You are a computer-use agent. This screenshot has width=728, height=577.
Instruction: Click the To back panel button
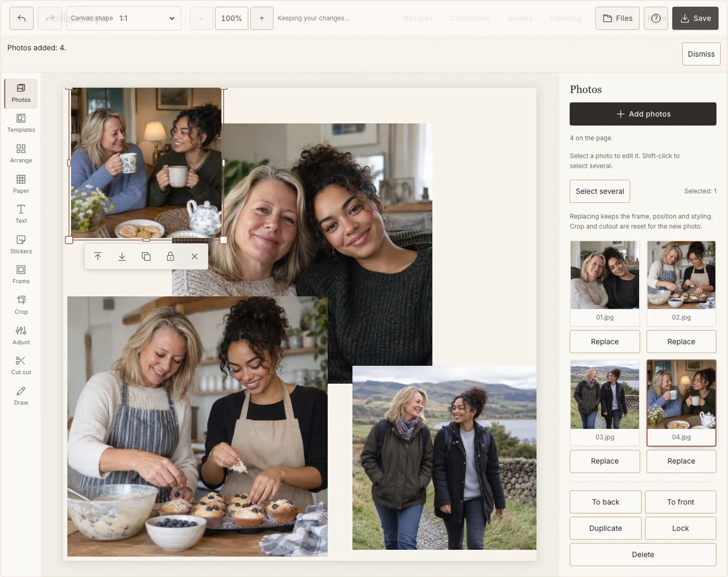click(x=606, y=502)
